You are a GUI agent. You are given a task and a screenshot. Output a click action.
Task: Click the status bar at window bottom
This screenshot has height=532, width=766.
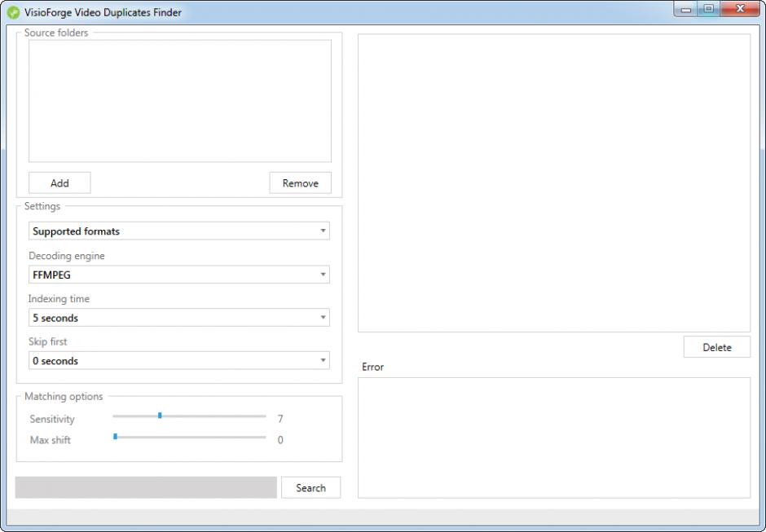coord(383,517)
